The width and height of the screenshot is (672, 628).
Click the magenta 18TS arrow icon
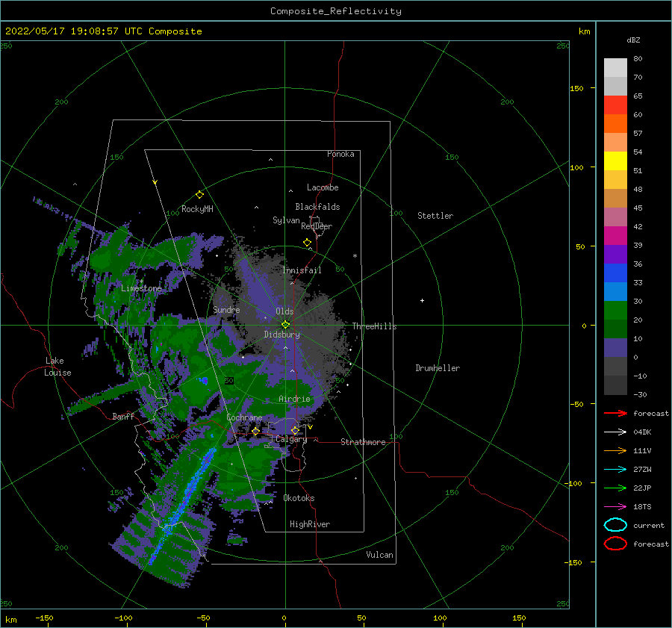coord(615,506)
